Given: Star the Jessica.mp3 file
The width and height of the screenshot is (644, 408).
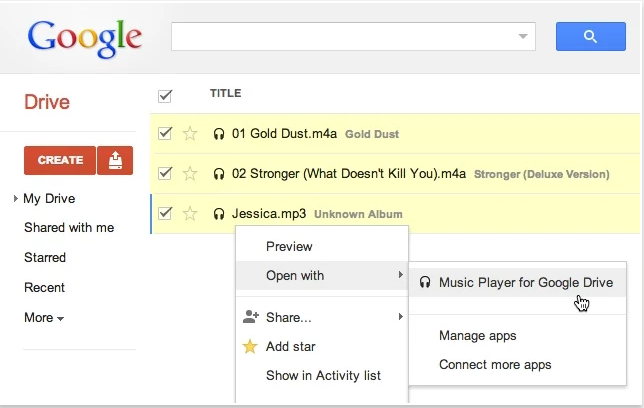Looking at the screenshot, I should point(190,214).
